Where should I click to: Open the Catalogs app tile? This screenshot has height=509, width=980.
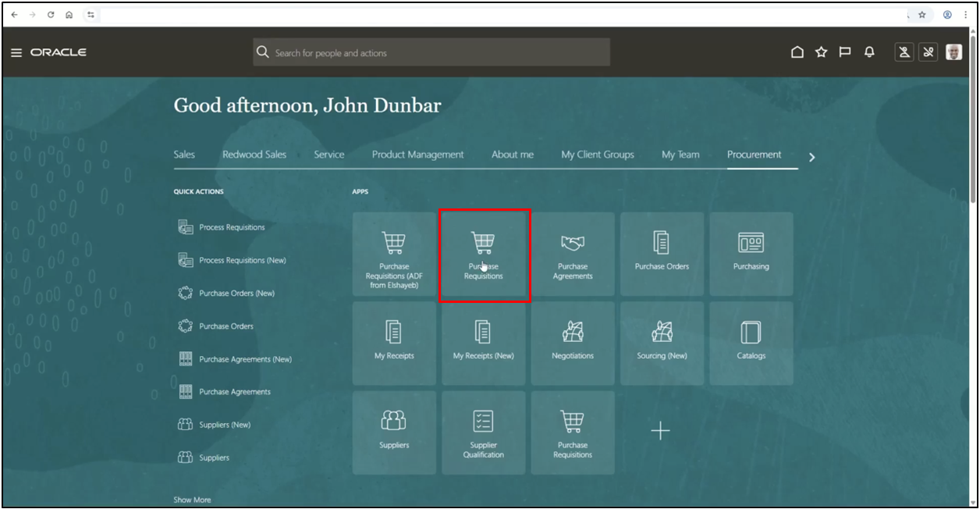point(751,343)
